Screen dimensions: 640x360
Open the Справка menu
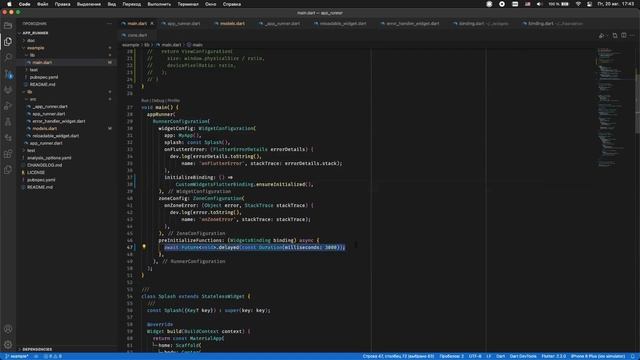(232, 4)
